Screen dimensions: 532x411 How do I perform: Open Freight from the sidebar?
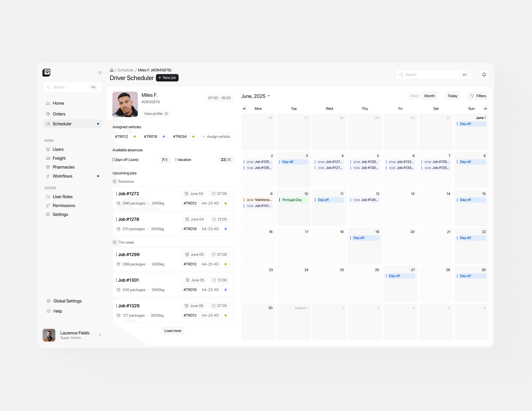tap(59, 158)
